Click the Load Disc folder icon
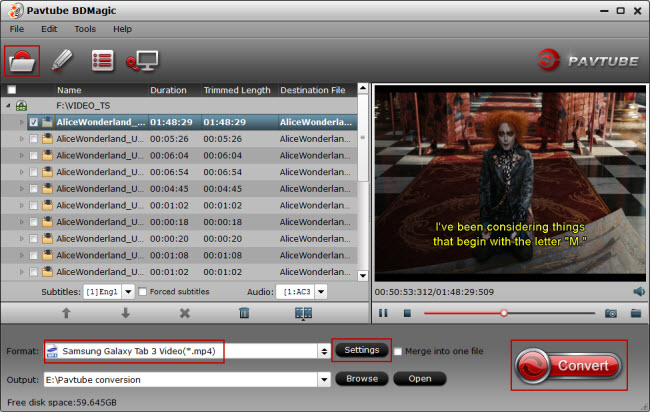Viewport: 650px width, 412px height. (22, 61)
